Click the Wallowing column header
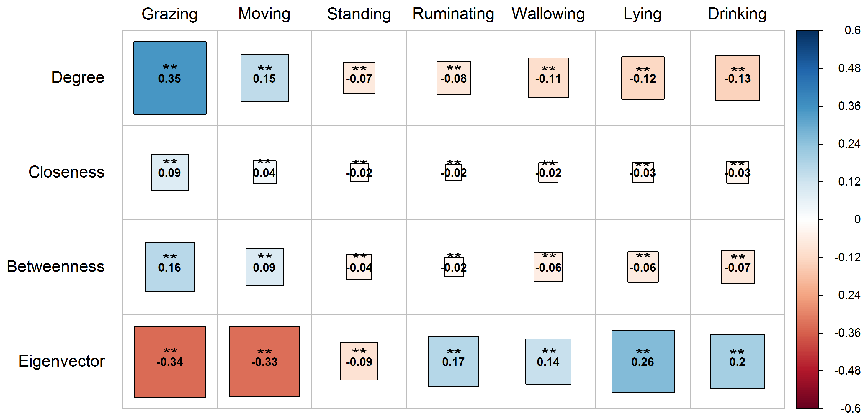The height and width of the screenshot is (420, 868). tap(548, 14)
